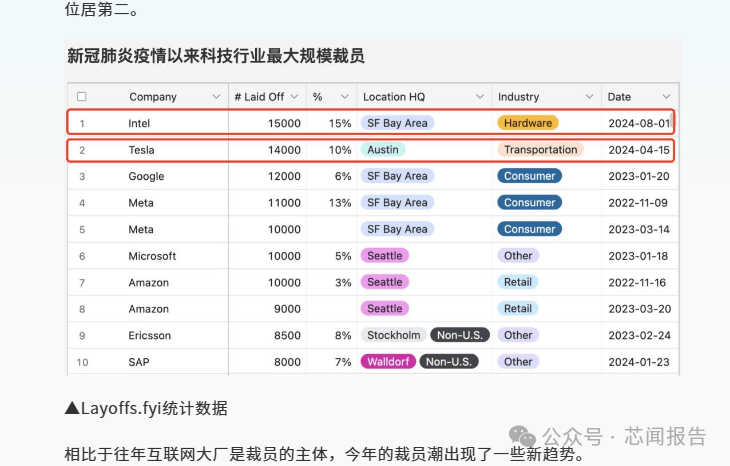Image resolution: width=730 pixels, height=466 pixels.
Task: Click the table title 新冠肺炎疫情以来科技行业最大规模裁员
Action: click(x=216, y=56)
